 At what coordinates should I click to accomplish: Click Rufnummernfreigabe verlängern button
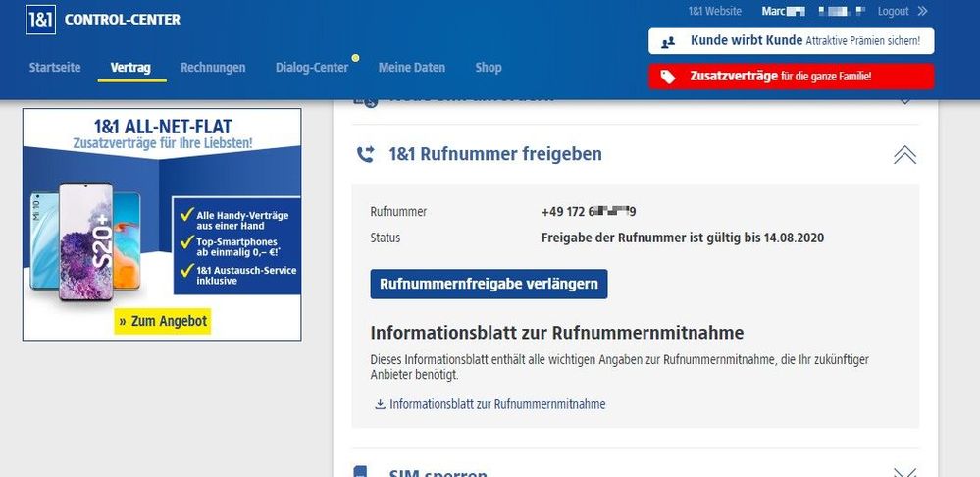coord(489,284)
